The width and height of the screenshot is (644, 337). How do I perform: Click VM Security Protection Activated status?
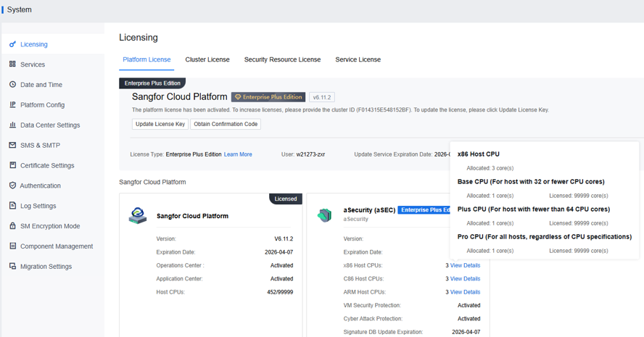[469, 305]
